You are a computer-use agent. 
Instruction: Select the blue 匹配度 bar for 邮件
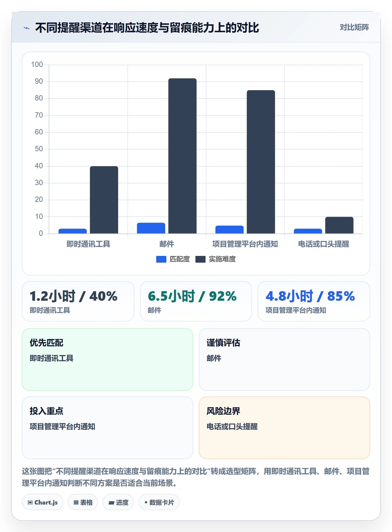tap(151, 228)
